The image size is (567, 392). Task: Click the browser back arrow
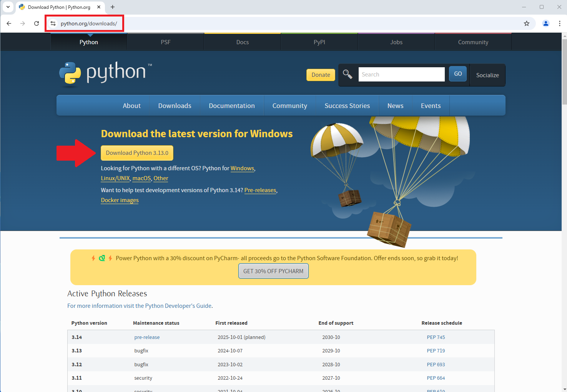click(9, 23)
